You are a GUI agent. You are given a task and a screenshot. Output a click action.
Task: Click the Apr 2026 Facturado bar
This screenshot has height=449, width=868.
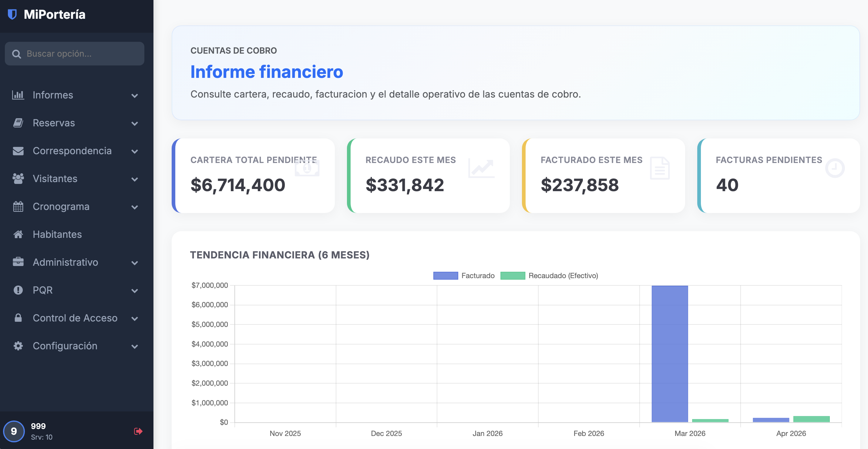pyautogui.click(x=771, y=420)
